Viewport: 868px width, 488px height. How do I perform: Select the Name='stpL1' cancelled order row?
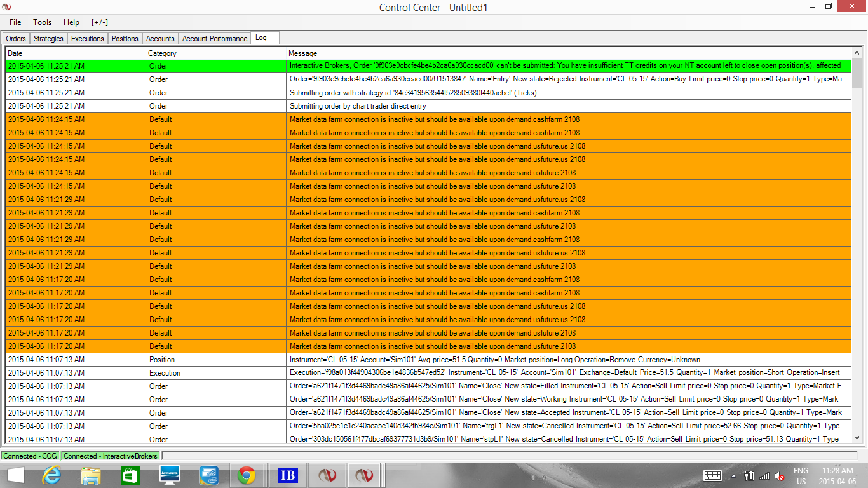tap(428, 438)
